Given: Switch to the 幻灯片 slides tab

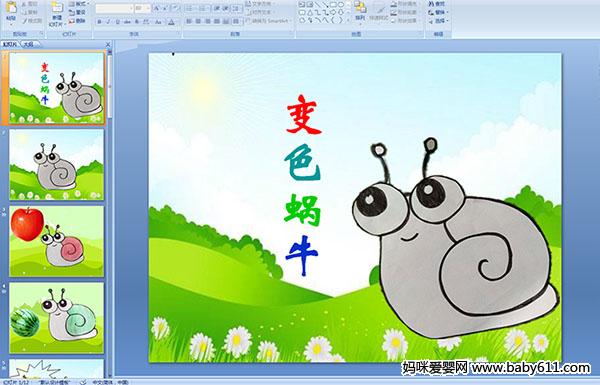Looking at the screenshot, I should 10,44.
